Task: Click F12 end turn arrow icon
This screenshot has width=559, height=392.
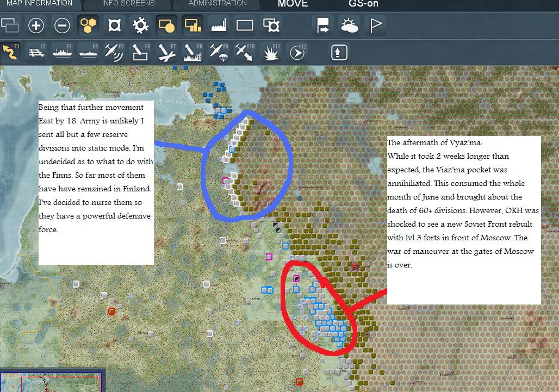Action: [x=297, y=52]
